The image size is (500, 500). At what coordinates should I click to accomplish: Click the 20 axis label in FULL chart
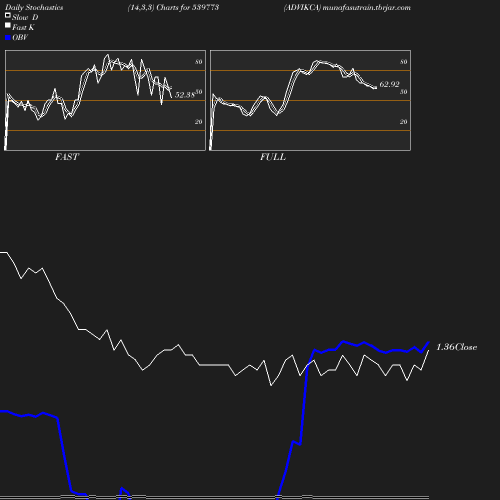404,122
